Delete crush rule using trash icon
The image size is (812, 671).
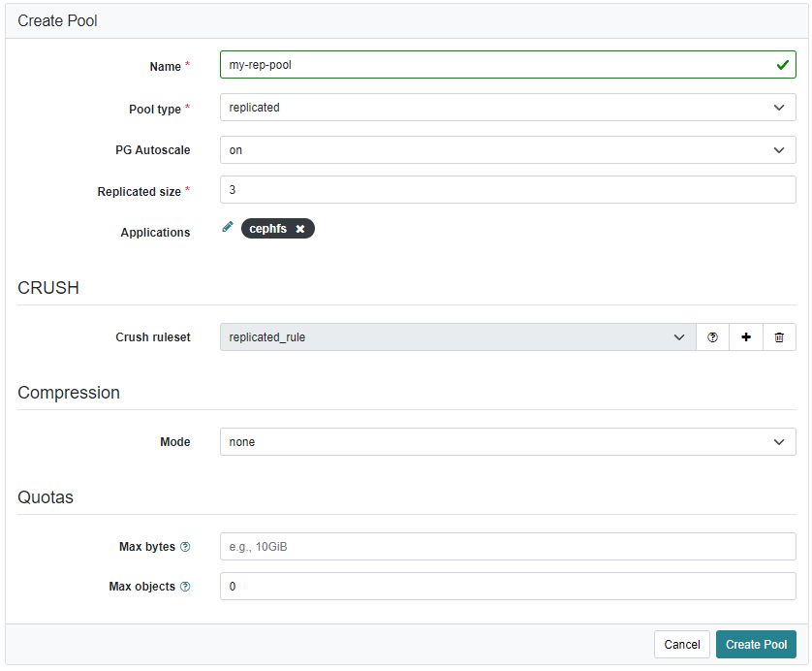(x=779, y=337)
